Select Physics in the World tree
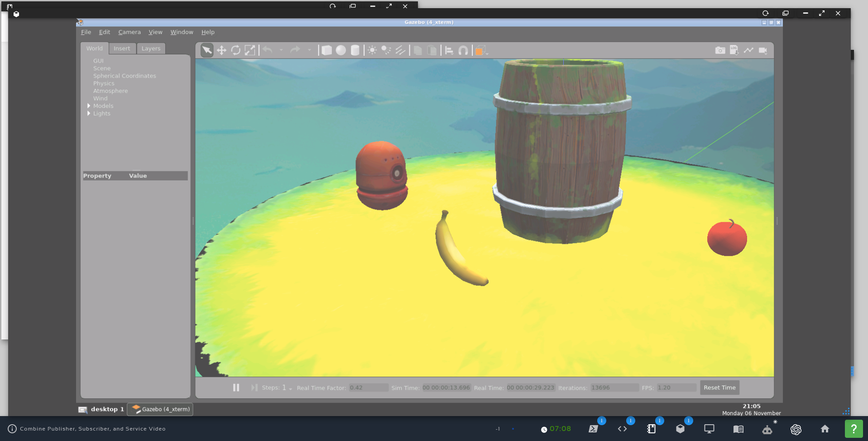The width and height of the screenshot is (868, 441). (104, 83)
